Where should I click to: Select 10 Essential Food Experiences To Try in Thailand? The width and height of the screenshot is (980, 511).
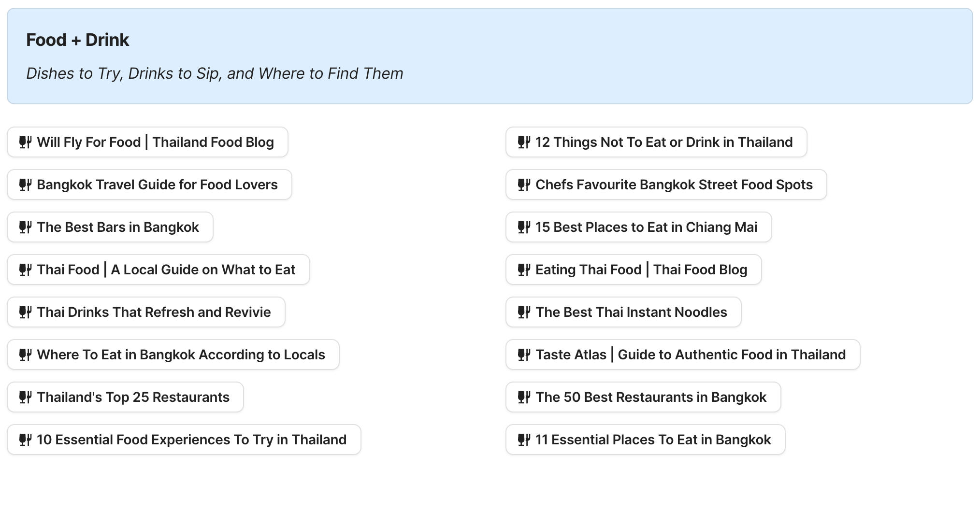(184, 440)
